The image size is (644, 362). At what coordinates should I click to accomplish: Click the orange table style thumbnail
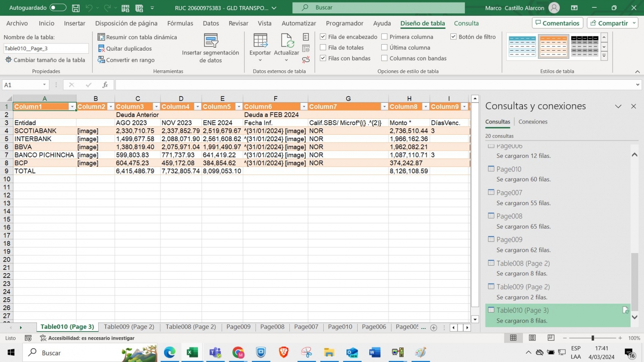pyautogui.click(x=553, y=46)
